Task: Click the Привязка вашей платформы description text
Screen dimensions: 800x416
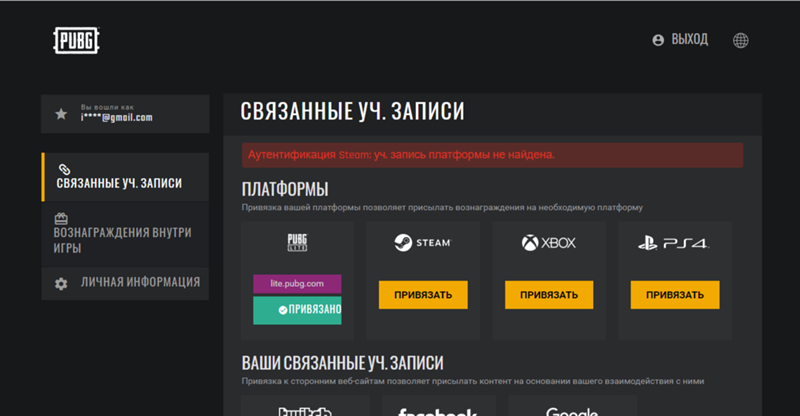Action: (x=442, y=208)
